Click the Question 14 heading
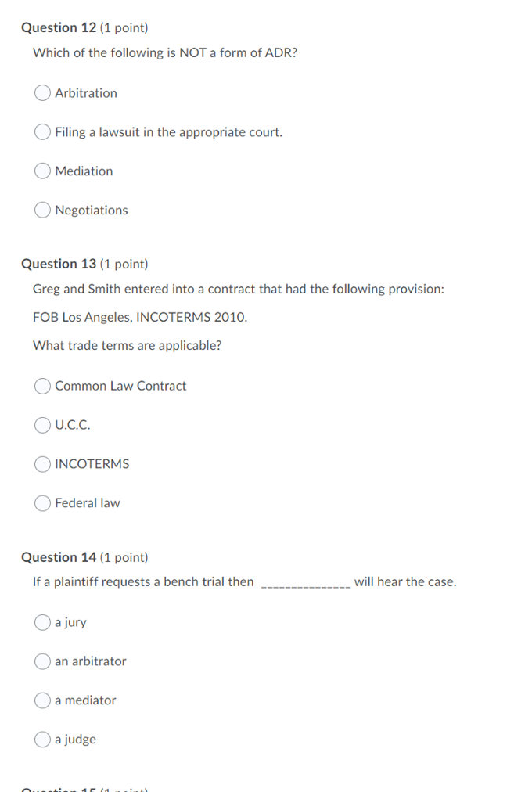The height and width of the screenshot is (792, 532). (84, 556)
